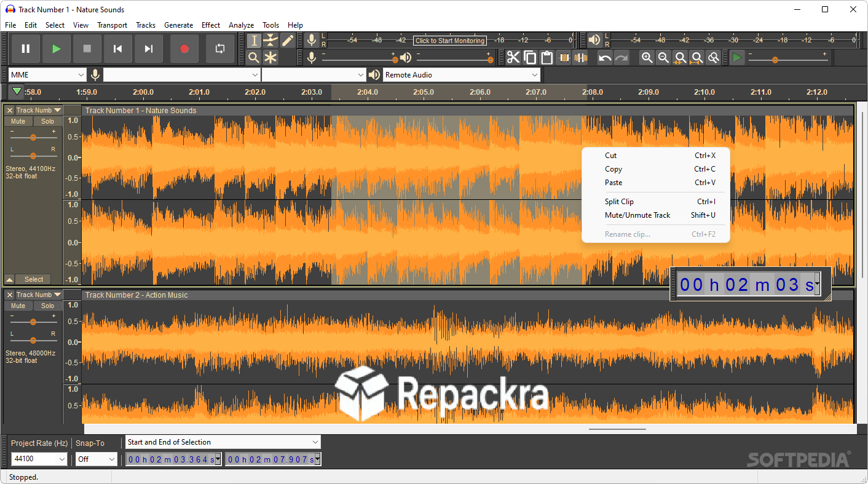
Task: Collapse Track 1 using the up-arrow button
Action: point(9,279)
